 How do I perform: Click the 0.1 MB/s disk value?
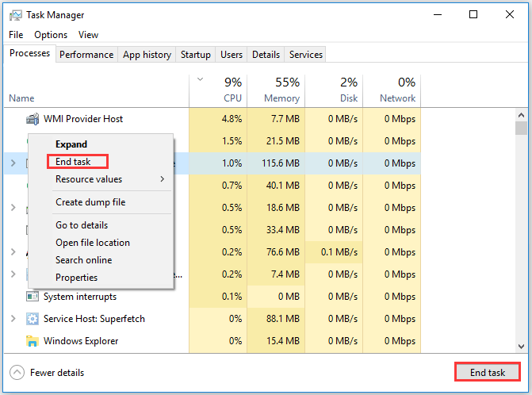tap(339, 252)
